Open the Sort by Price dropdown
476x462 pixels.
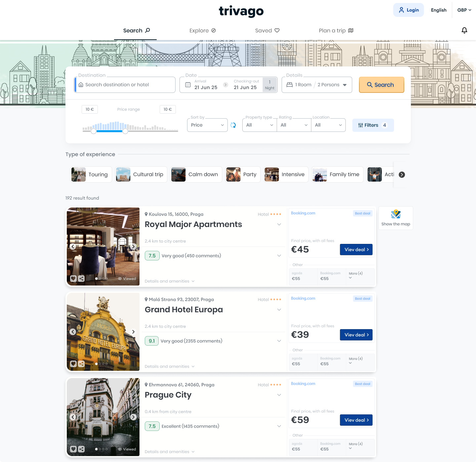click(207, 125)
